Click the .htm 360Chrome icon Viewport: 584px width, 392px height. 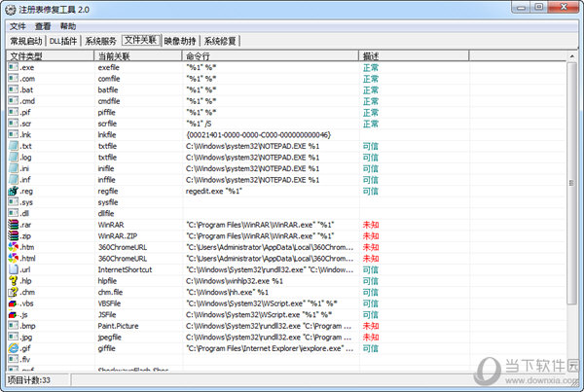click(x=14, y=247)
